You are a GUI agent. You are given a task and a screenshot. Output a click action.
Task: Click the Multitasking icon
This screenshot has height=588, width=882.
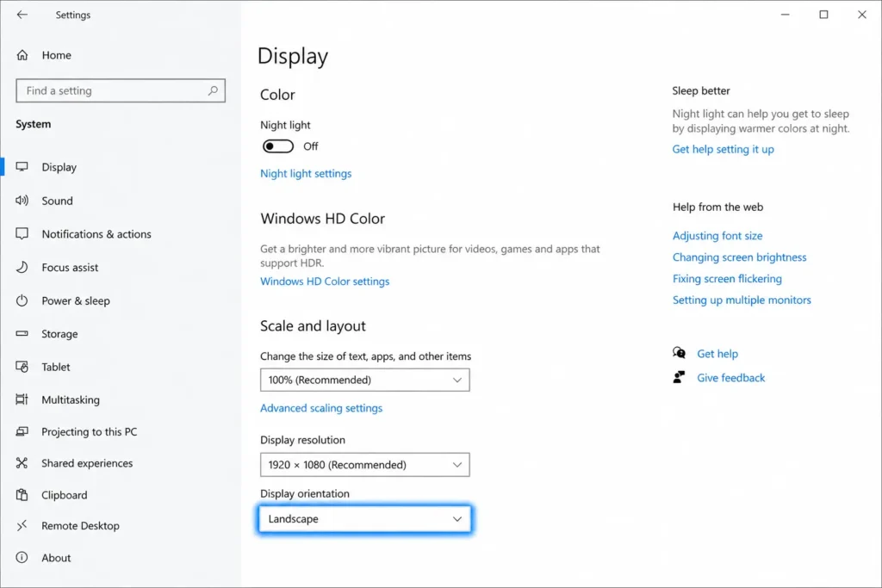(x=22, y=399)
